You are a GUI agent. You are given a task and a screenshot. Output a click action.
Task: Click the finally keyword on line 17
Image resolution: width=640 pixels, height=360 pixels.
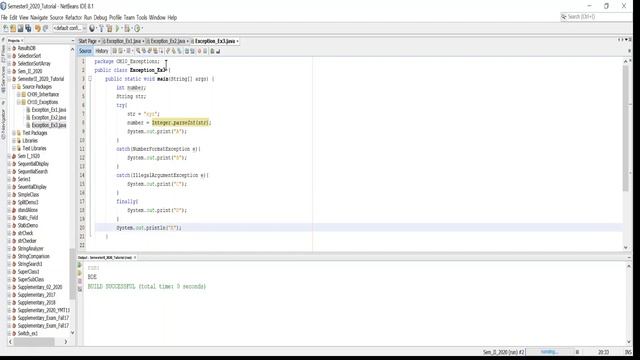tap(127, 202)
